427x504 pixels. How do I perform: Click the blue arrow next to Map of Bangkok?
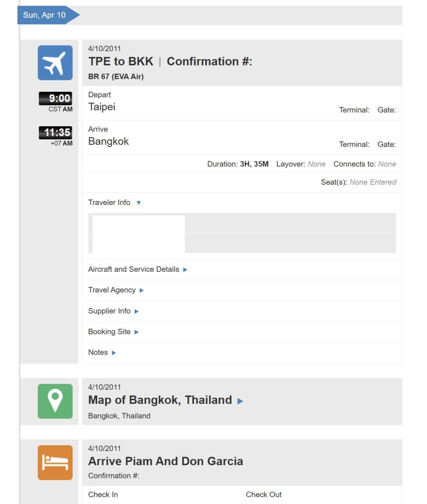tap(241, 400)
